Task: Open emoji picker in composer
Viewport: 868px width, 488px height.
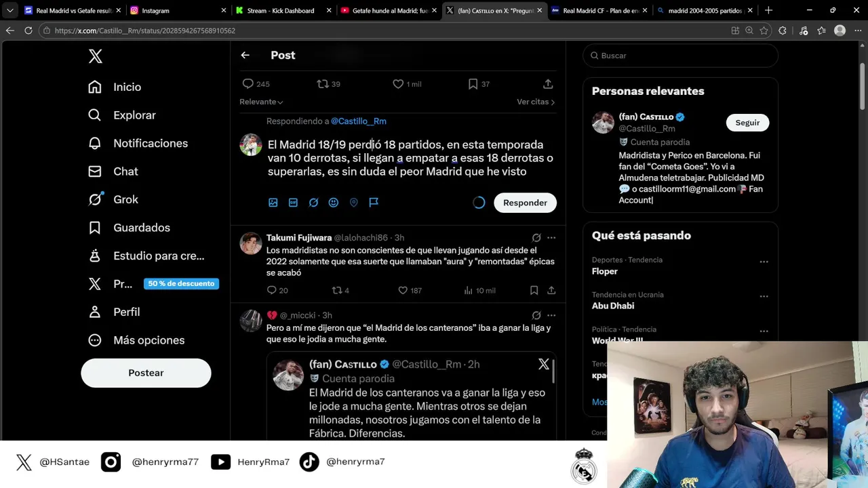Action: coord(334,203)
